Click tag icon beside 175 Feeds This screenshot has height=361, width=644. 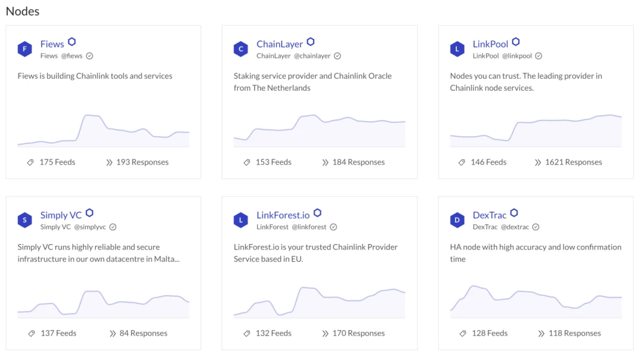pyautogui.click(x=30, y=162)
